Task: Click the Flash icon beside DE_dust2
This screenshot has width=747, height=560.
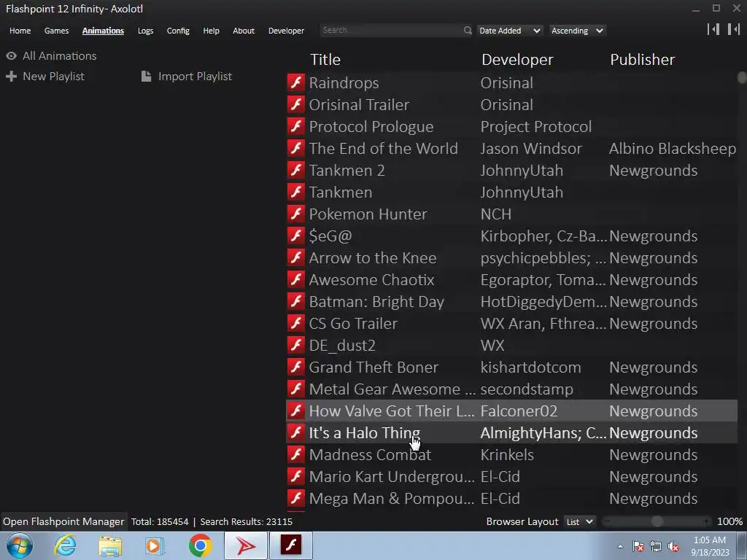Action: coord(296,346)
